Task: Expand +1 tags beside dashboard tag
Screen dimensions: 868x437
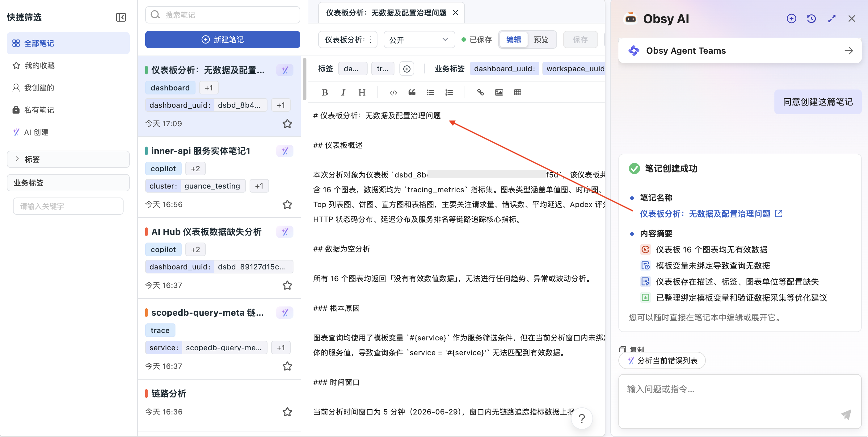Action: (x=209, y=88)
